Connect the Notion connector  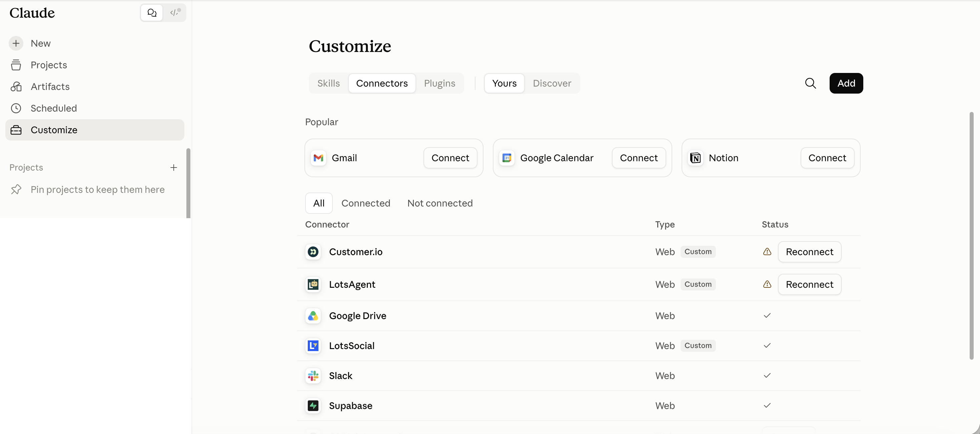coord(827,158)
